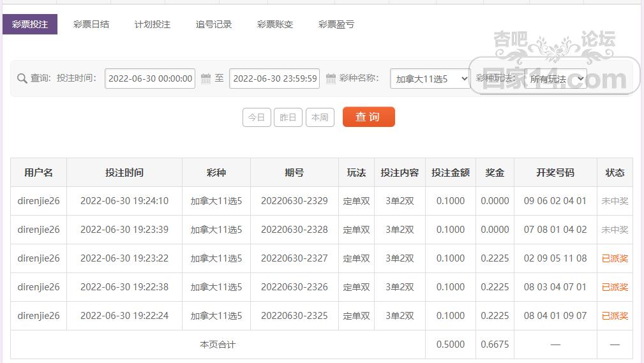
Task: Click bet amount 0.1000 in row 20220630-2329
Action: pos(451,201)
